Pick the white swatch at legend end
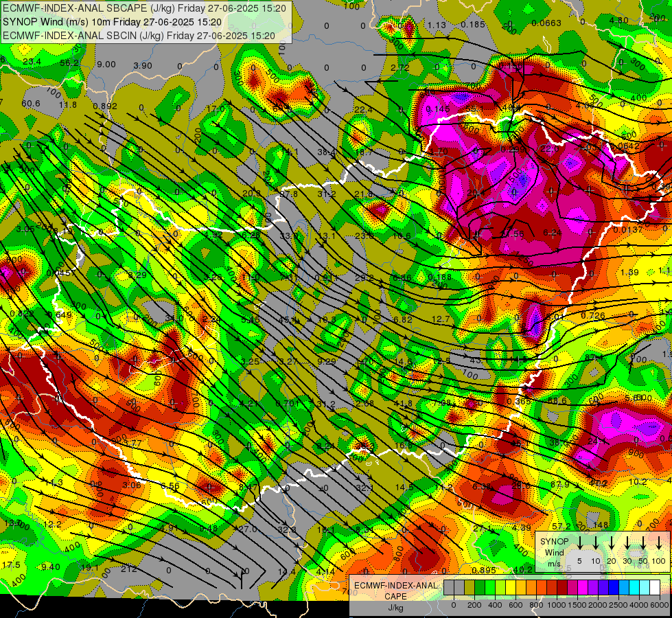Image resolution: width=672 pixels, height=618 pixels. pos(655,588)
